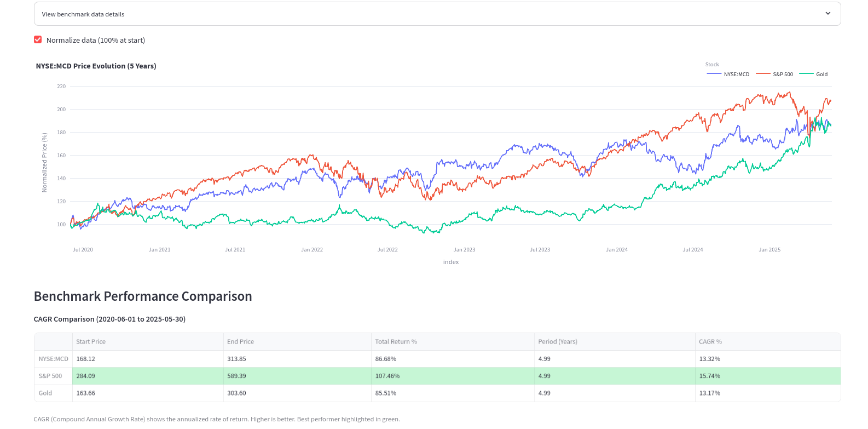
Task: Click the Jan 2025 x-axis label
Action: click(769, 249)
